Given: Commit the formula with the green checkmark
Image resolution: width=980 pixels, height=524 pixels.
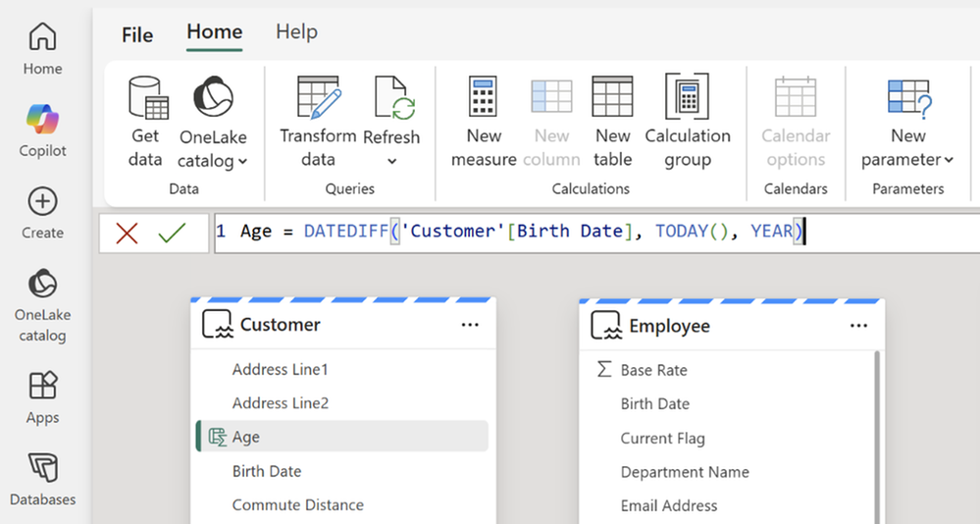Looking at the screenshot, I should 172,233.
